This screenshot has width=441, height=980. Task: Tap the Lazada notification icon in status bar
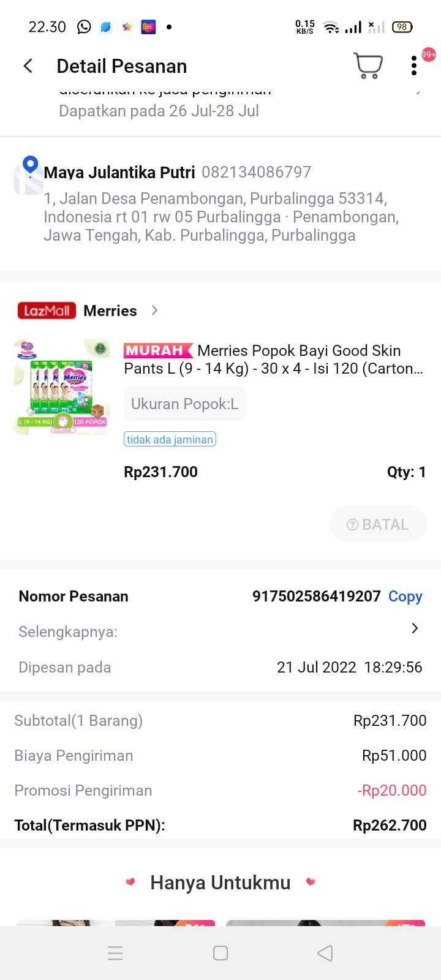[148, 27]
